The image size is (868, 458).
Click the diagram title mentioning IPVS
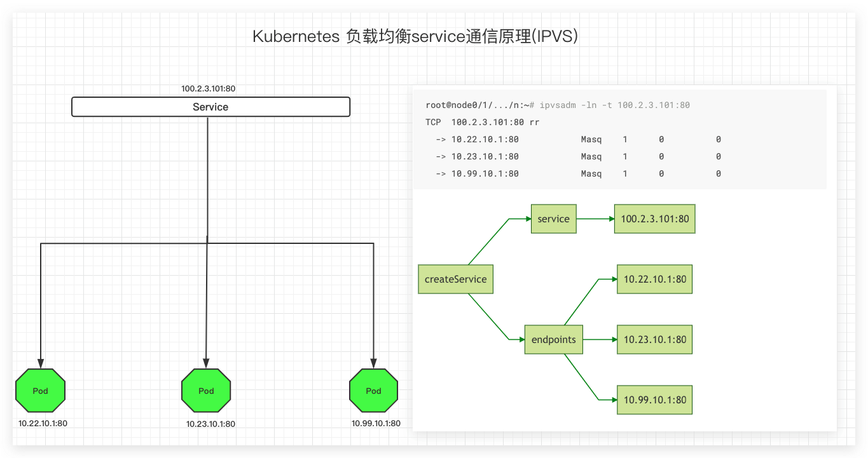(x=415, y=36)
